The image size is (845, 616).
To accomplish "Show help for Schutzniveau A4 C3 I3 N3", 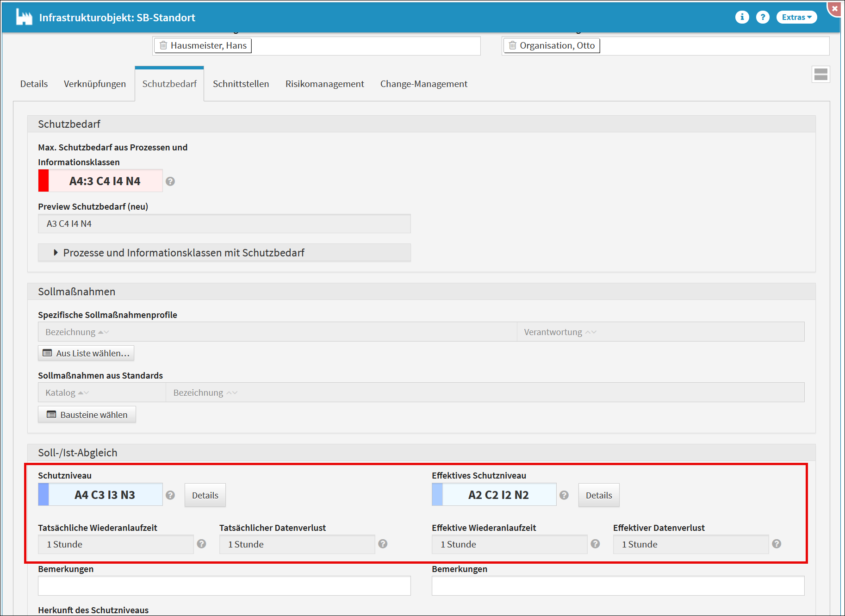I will click(x=170, y=495).
